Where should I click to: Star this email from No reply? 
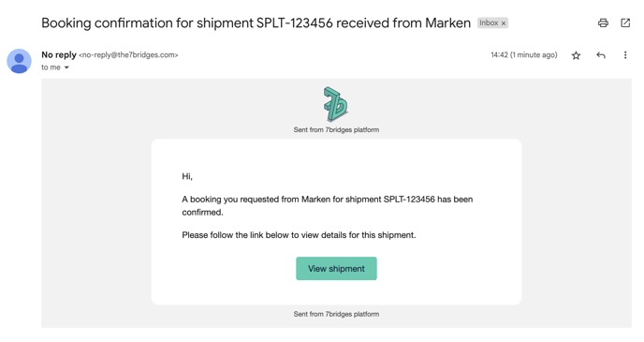(x=577, y=55)
